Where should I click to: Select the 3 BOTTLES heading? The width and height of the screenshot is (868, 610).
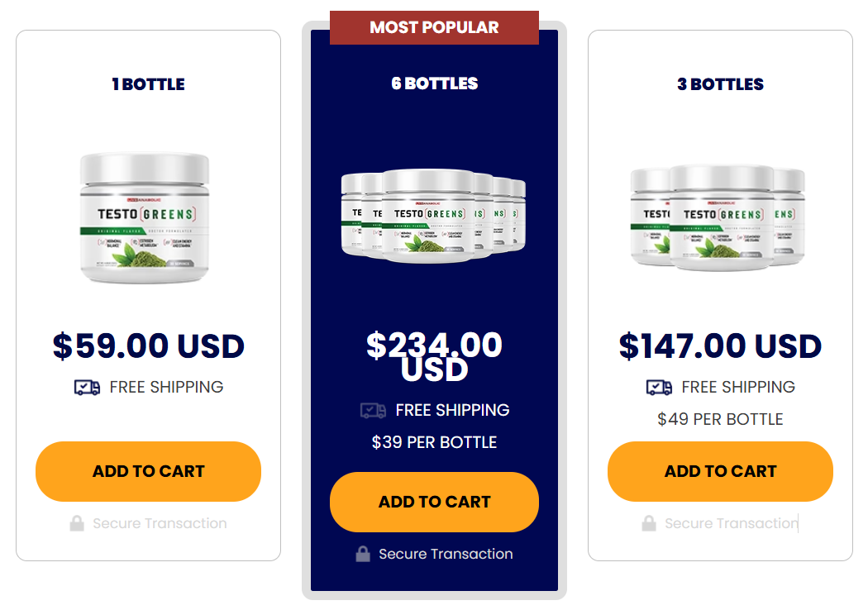720,83
